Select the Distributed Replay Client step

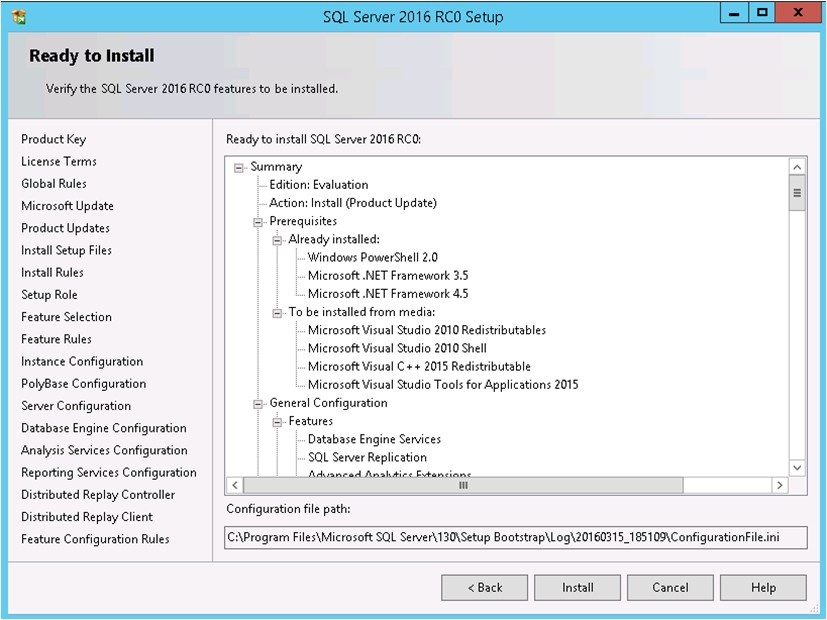[x=87, y=517]
